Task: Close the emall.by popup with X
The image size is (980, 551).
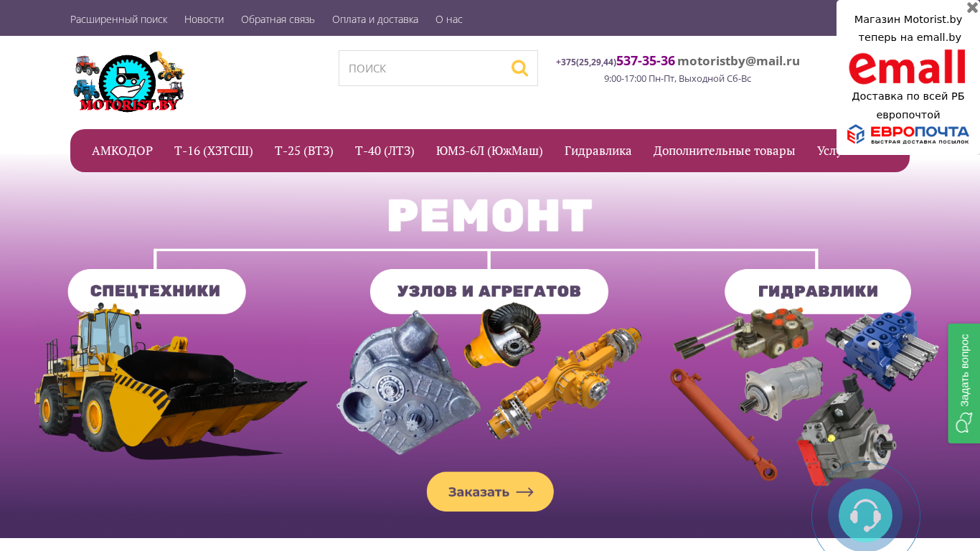Action: pos(972,7)
